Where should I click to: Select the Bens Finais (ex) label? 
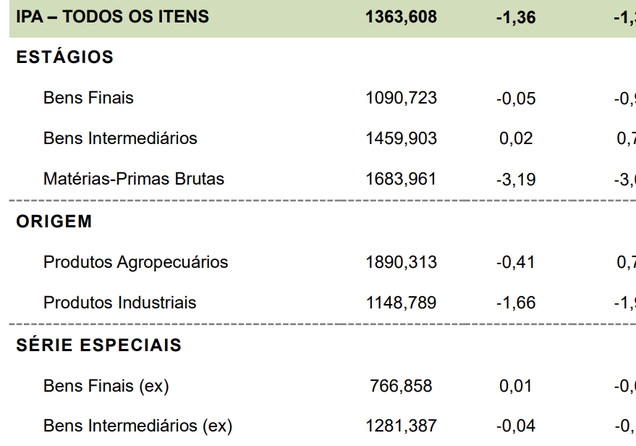(106, 386)
